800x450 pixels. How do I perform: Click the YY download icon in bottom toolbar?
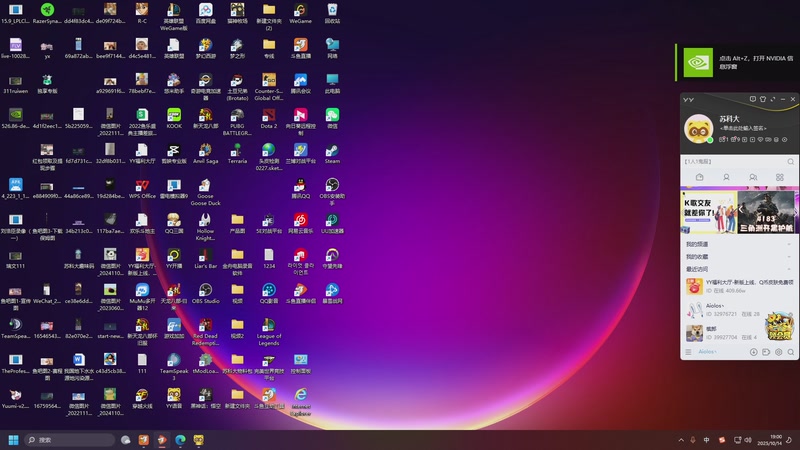pos(754,352)
